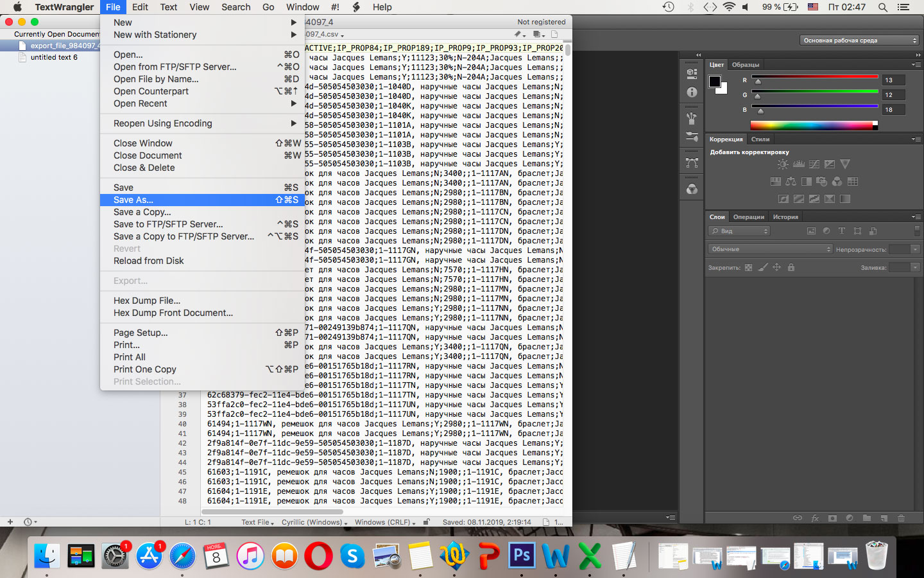The width and height of the screenshot is (924, 578).
Task: Open the Непрозрачность opacity dropdown arrow
Action: coord(915,249)
